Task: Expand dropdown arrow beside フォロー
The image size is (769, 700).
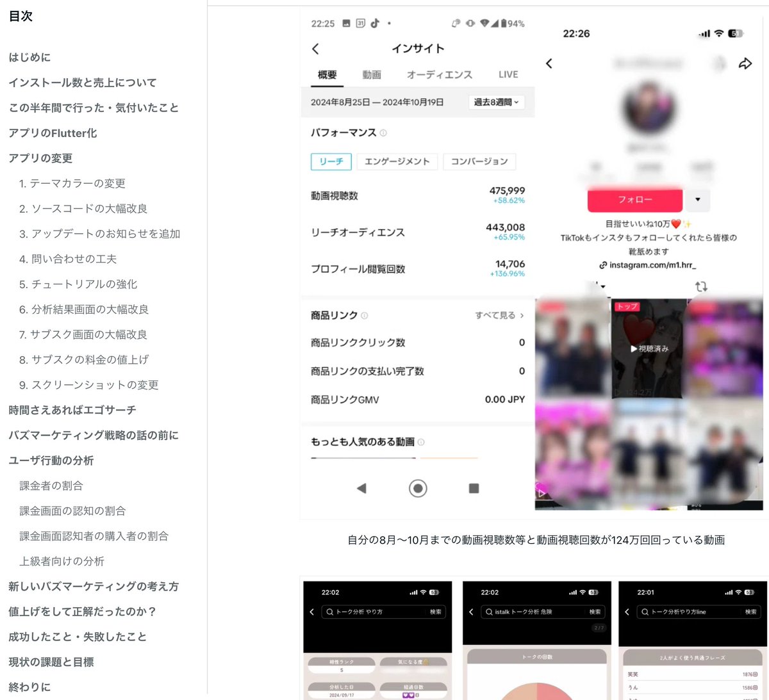Action: 698,200
